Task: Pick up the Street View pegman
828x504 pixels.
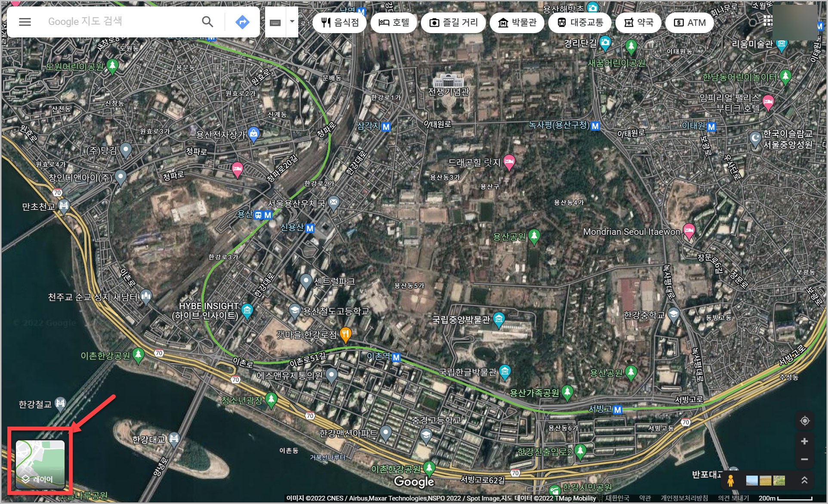Action: click(730, 480)
